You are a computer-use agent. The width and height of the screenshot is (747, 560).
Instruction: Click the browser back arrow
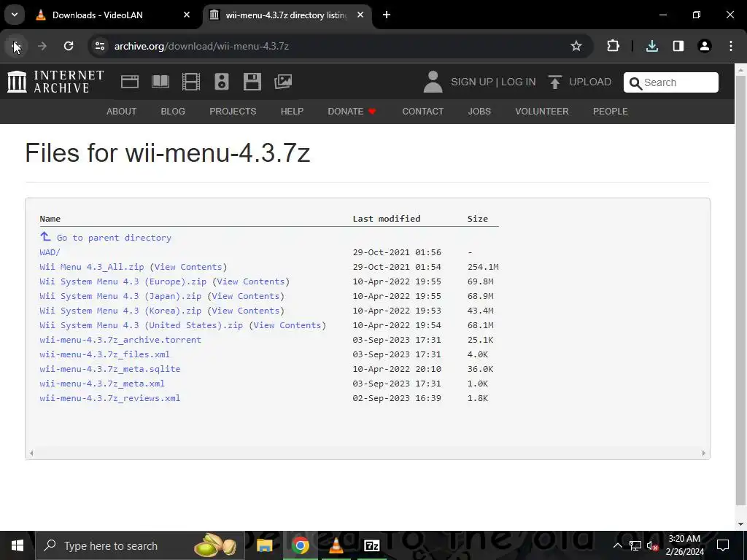(16, 46)
